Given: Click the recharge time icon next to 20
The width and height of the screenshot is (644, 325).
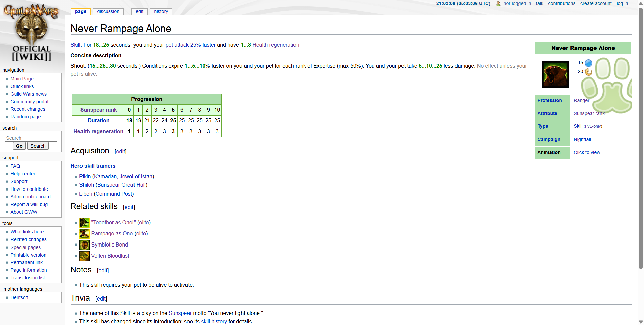Looking at the screenshot, I should (x=588, y=72).
